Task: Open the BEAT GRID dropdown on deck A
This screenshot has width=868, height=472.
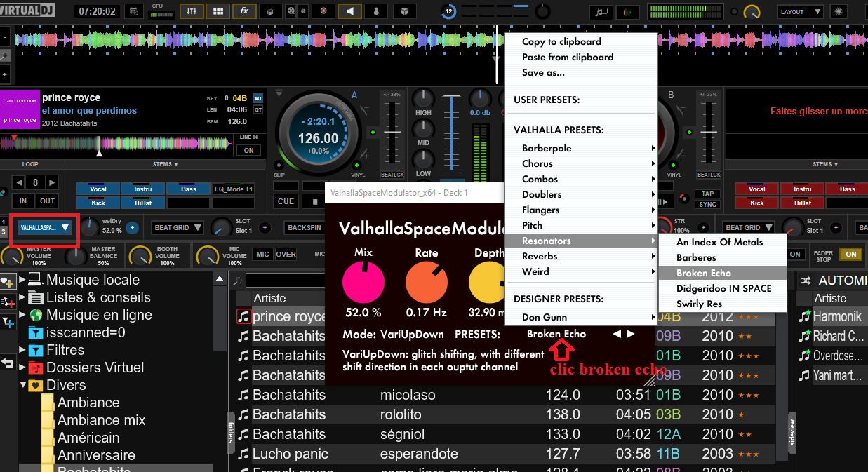Action: [x=178, y=227]
